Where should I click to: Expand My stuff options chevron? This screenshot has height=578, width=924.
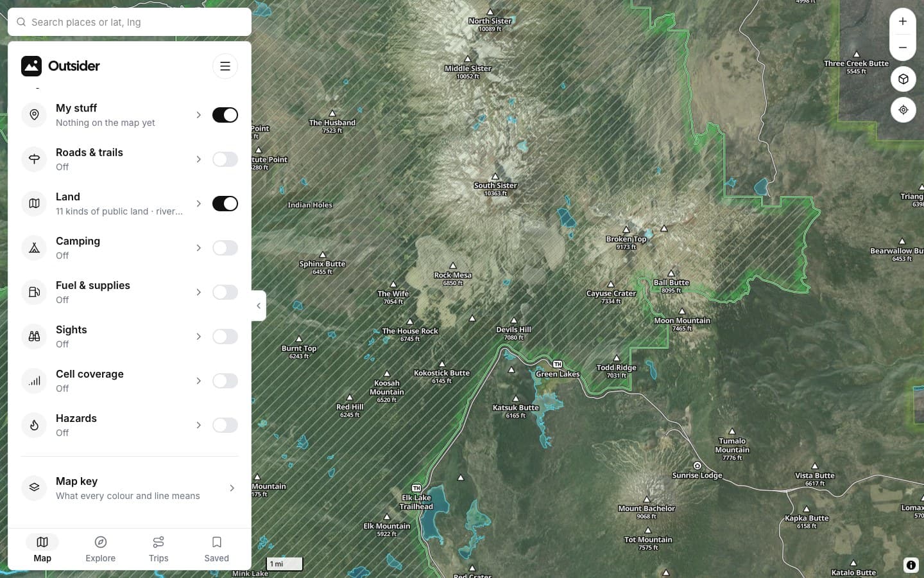pos(198,115)
